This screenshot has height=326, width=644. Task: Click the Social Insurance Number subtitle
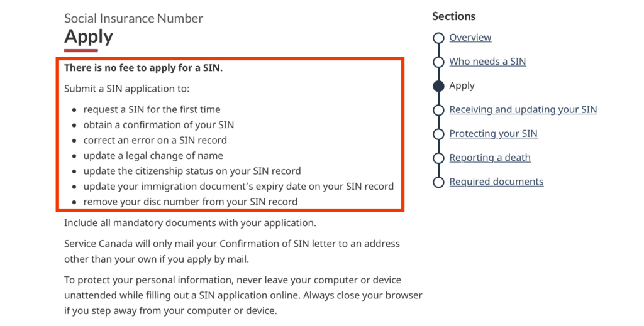click(133, 18)
